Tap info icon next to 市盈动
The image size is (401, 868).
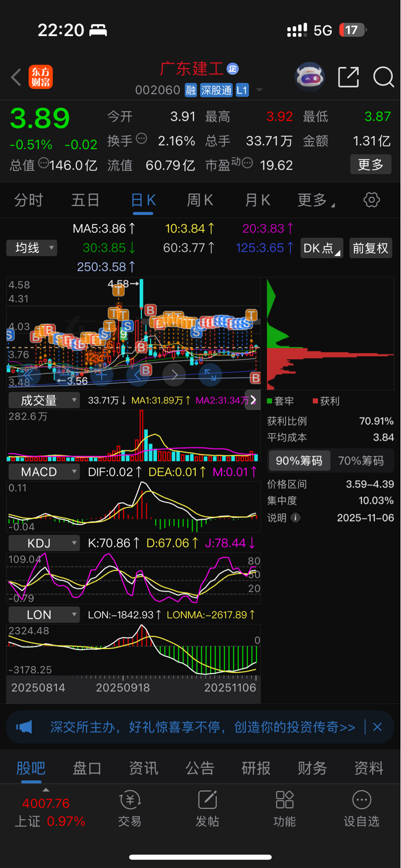tap(248, 163)
